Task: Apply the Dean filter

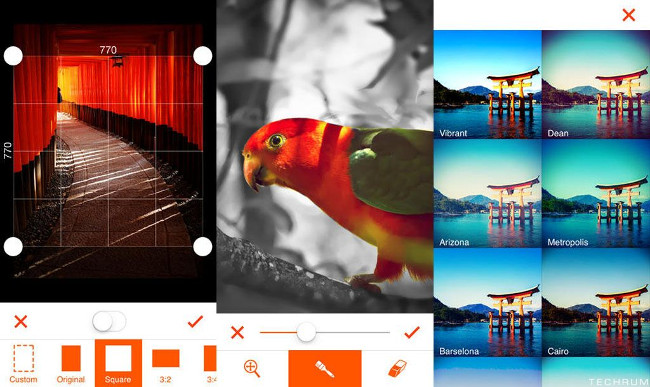Action: (596, 84)
